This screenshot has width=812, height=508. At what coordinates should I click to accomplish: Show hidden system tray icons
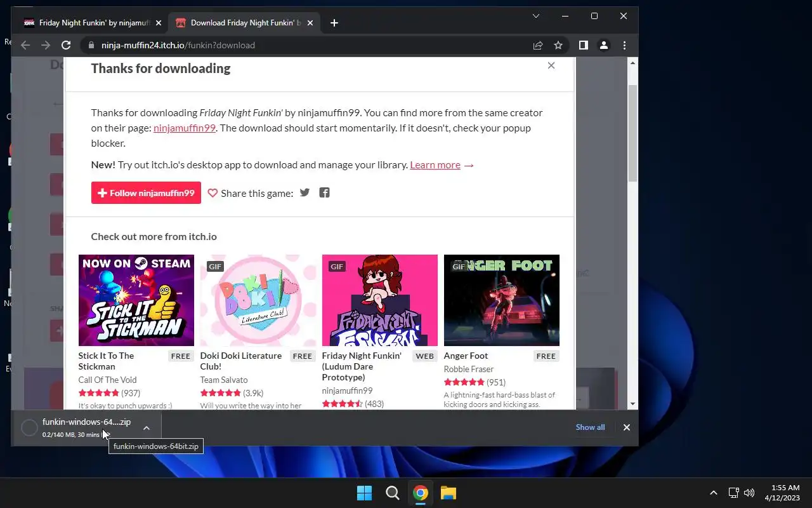pyautogui.click(x=713, y=493)
